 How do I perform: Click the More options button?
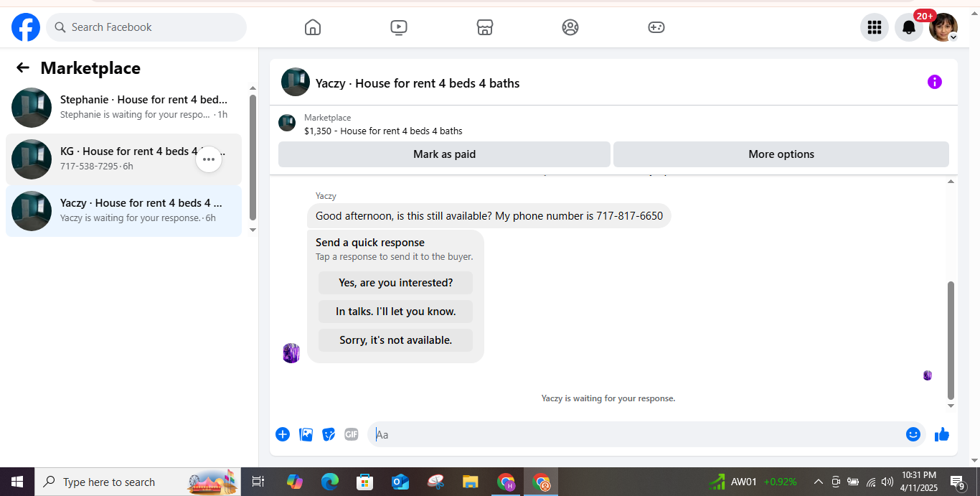pos(781,154)
